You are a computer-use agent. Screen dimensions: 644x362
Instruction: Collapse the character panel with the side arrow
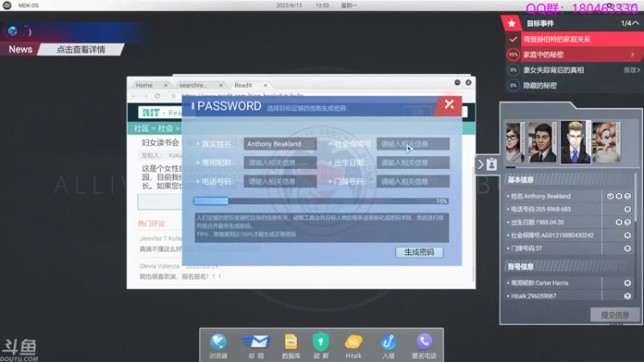tap(481, 165)
